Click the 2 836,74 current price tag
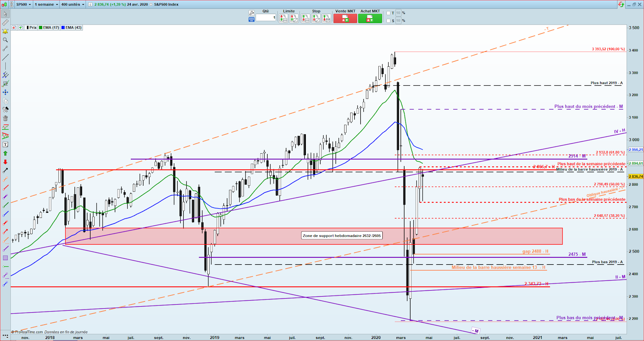644x341 pixels. pyautogui.click(x=636, y=177)
